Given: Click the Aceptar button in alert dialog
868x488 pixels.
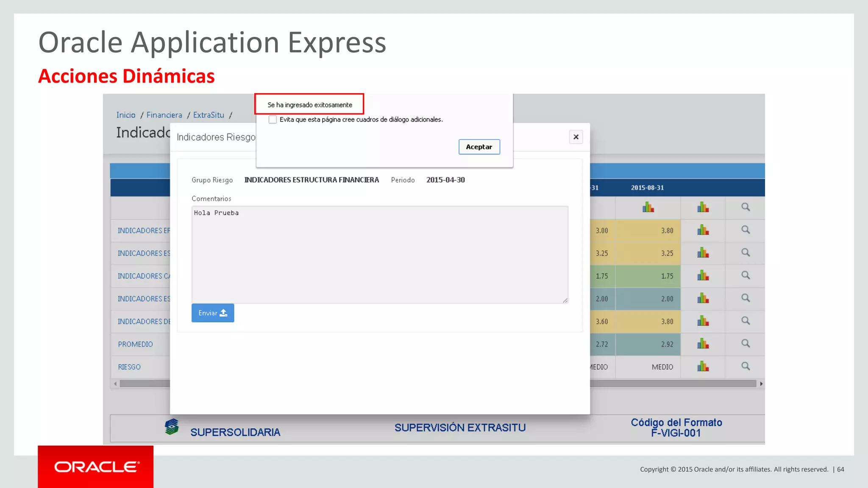Looking at the screenshot, I should (479, 147).
